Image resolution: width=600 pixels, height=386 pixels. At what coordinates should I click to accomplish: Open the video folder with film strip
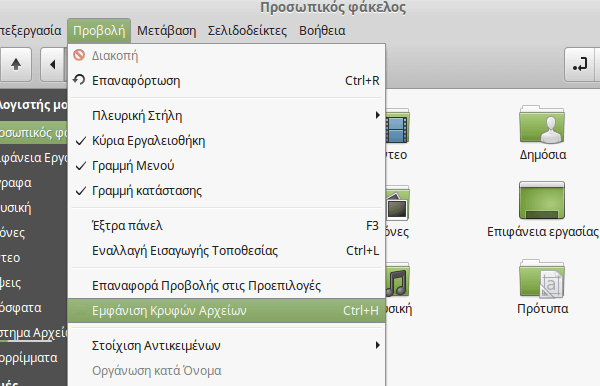(x=398, y=126)
